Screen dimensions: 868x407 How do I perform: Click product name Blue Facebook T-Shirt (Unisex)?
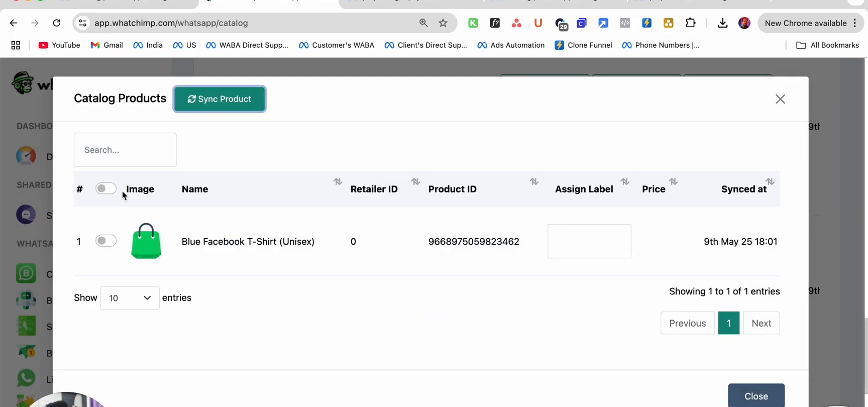(x=248, y=242)
